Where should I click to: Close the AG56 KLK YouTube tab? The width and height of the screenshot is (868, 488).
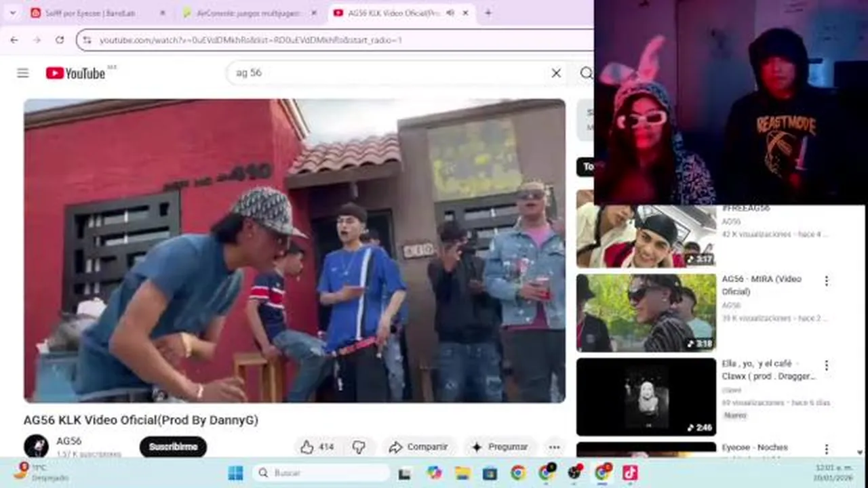click(x=466, y=13)
